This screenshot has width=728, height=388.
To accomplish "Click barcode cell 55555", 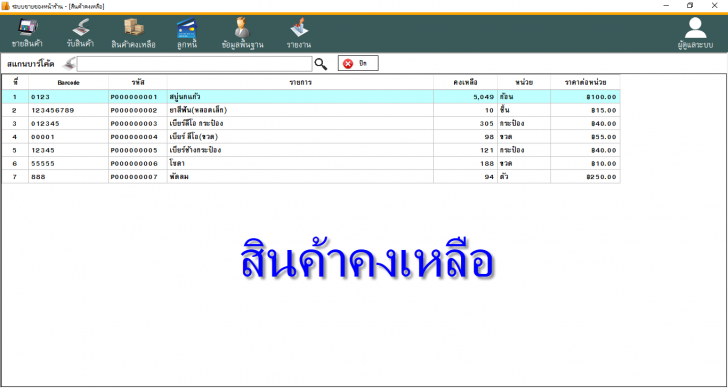I will [69, 164].
